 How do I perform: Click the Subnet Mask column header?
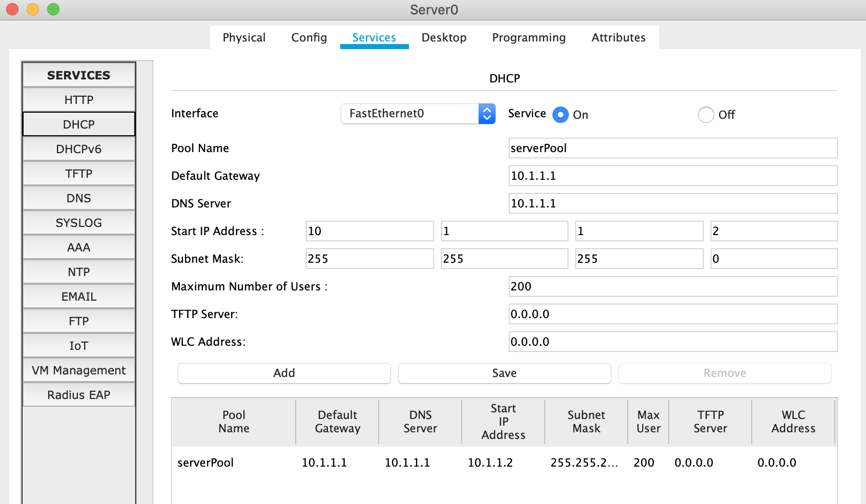[x=586, y=422]
